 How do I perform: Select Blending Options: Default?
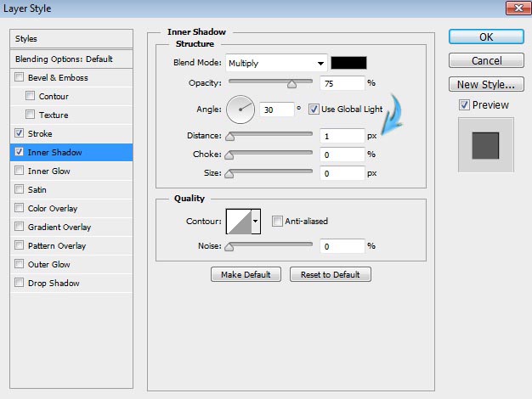pyautogui.click(x=71, y=59)
